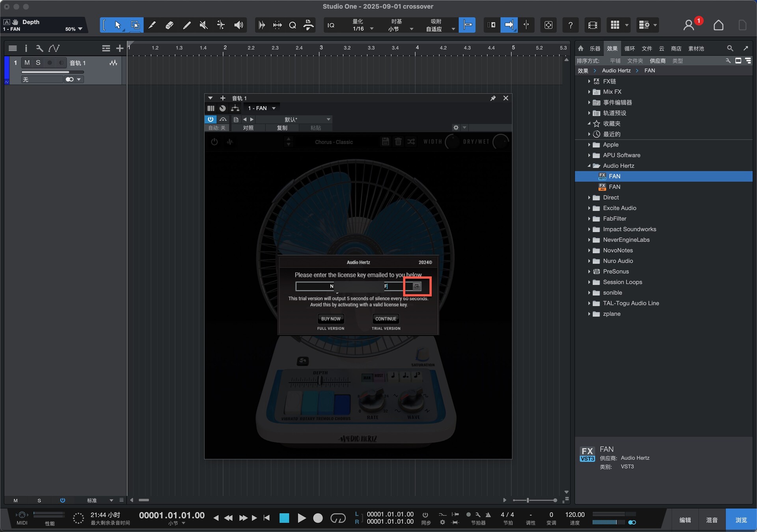
Task: Collapse the Audio Hertz folder
Action: pos(589,166)
